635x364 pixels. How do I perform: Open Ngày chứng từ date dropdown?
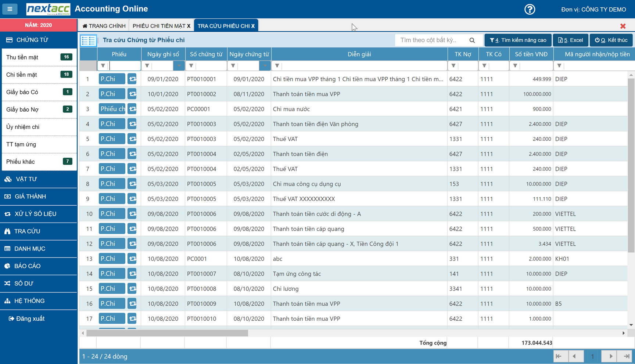[x=265, y=66]
